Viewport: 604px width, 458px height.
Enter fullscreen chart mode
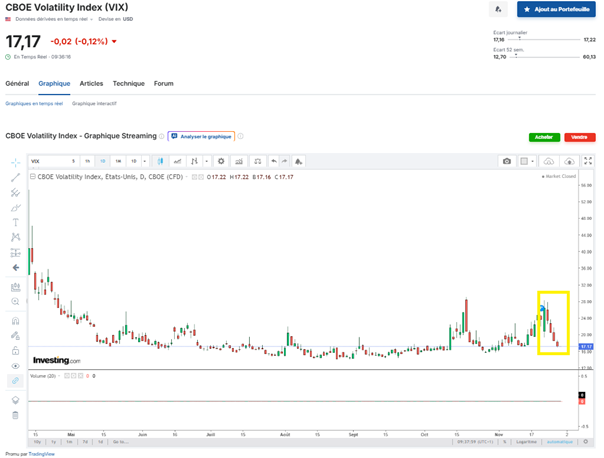(588, 161)
